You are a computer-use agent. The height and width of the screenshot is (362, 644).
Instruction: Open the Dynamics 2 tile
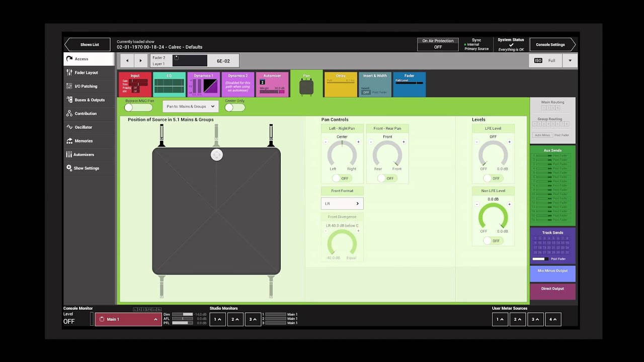[237, 84]
